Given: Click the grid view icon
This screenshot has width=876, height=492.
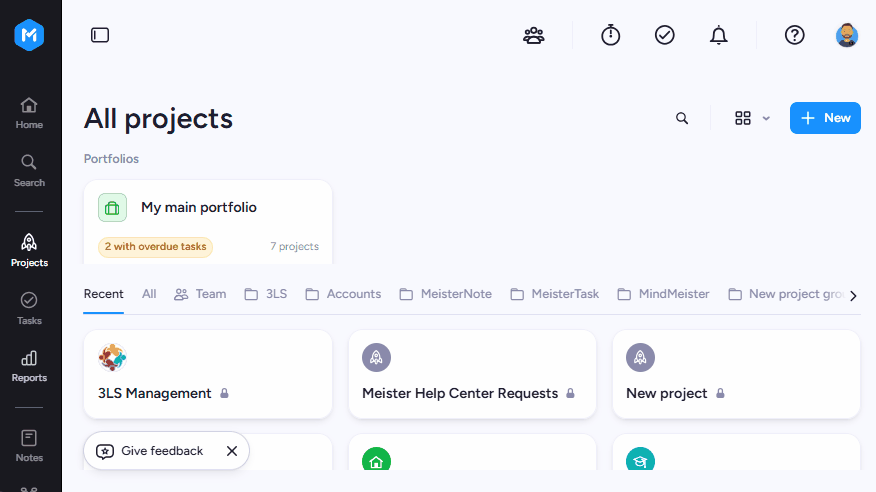Looking at the screenshot, I should pyautogui.click(x=742, y=118).
